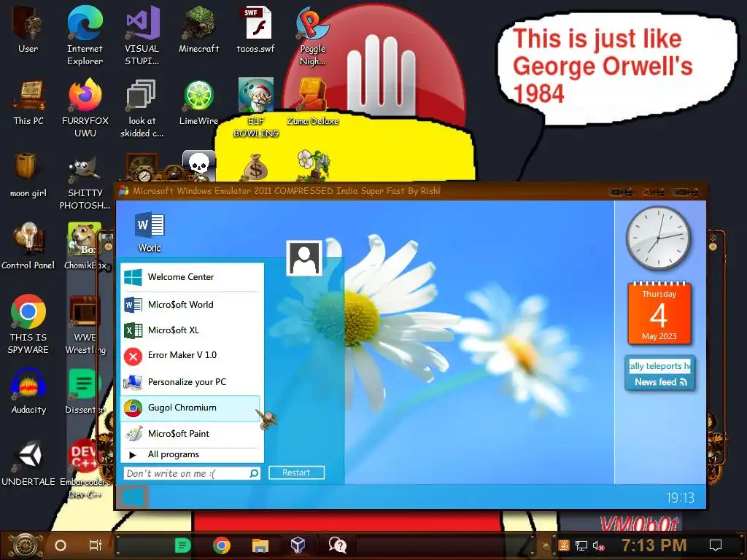Image resolution: width=747 pixels, height=560 pixels.
Task: Open the chat help icon on taskbar
Action: click(x=337, y=545)
